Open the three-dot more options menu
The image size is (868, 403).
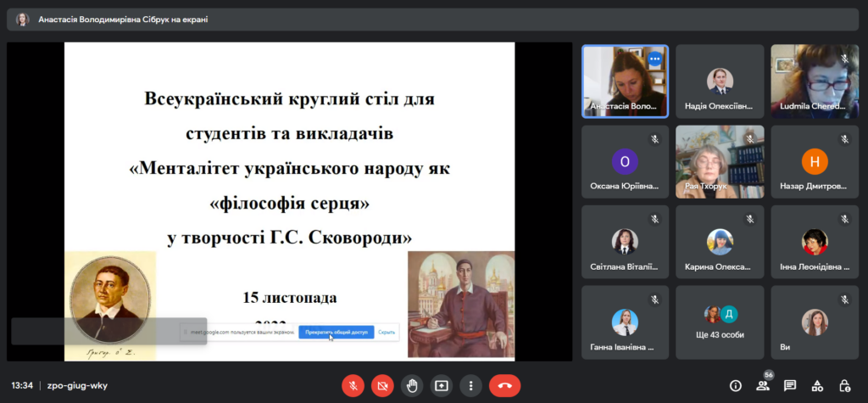tap(470, 385)
